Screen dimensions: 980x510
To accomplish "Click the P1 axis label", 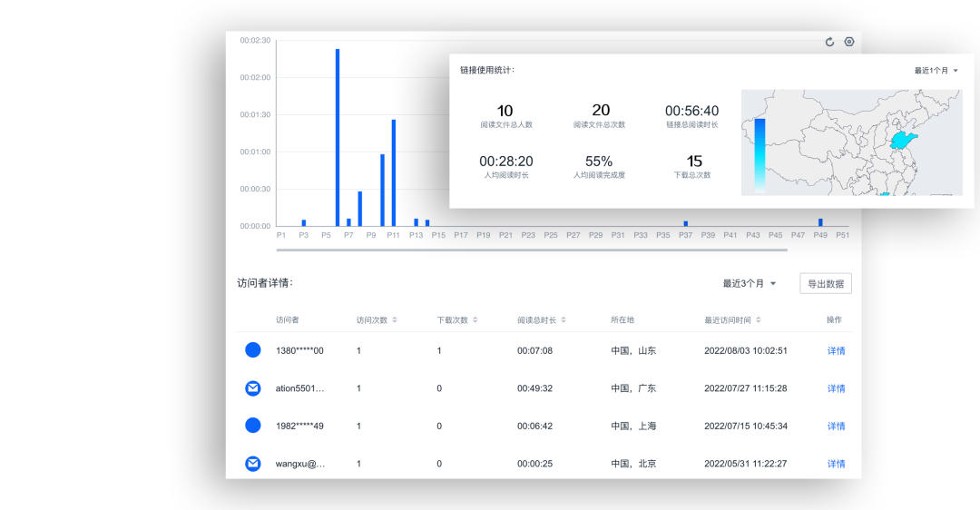I will tap(281, 235).
